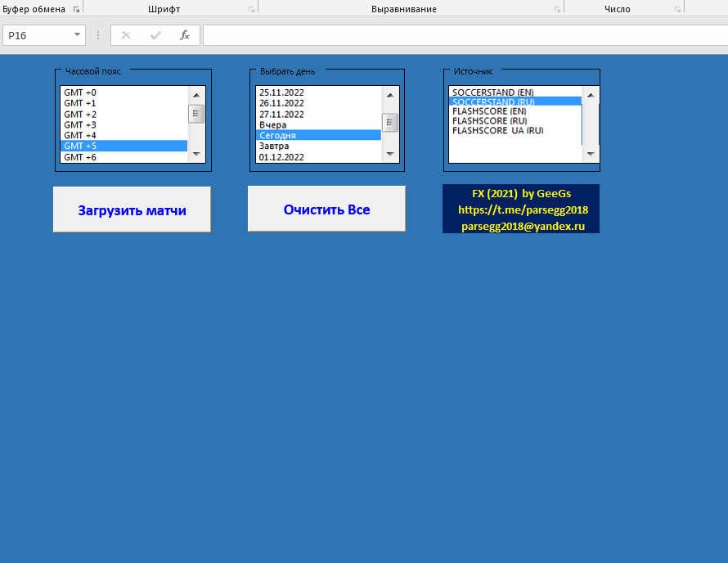This screenshot has height=563, width=728.
Task: Select Вчера in day list
Action: click(318, 125)
